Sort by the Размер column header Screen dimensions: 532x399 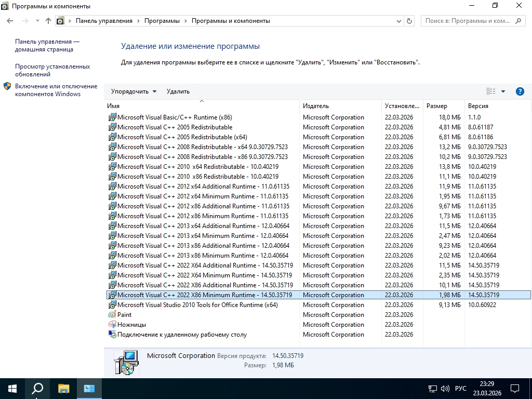coord(444,106)
